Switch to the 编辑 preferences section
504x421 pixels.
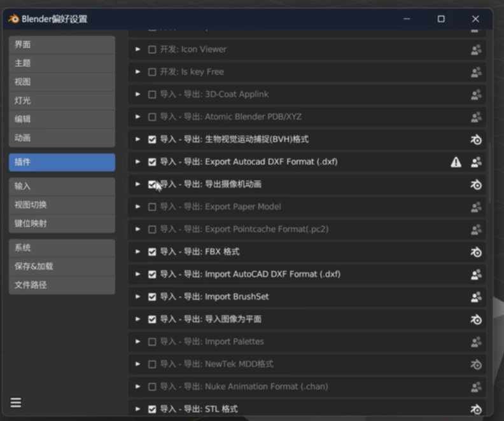[x=62, y=119]
